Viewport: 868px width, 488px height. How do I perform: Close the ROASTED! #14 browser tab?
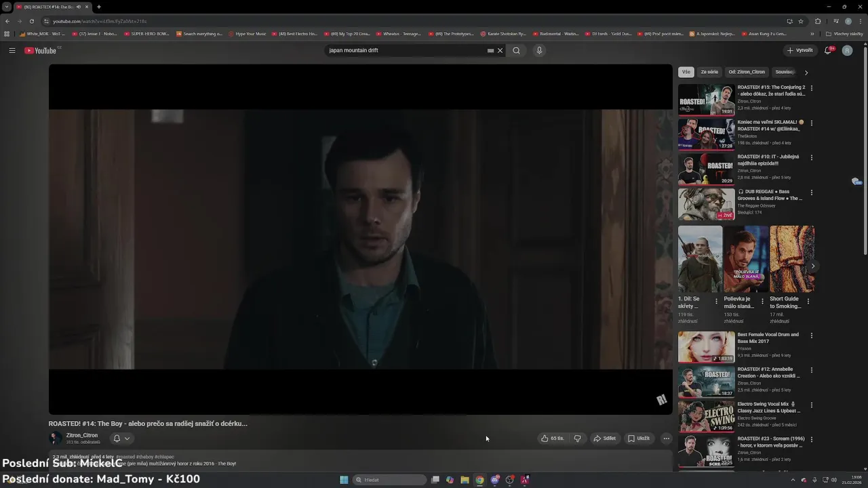[87, 7]
